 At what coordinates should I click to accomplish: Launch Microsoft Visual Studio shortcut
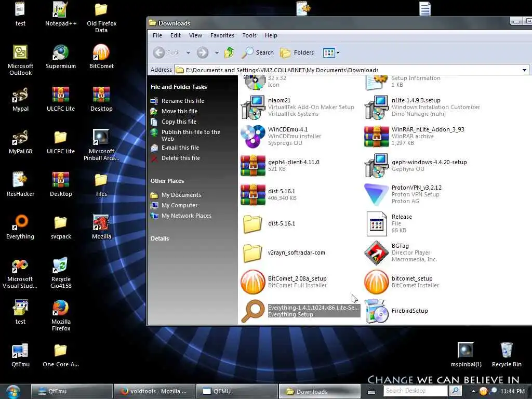(20, 273)
